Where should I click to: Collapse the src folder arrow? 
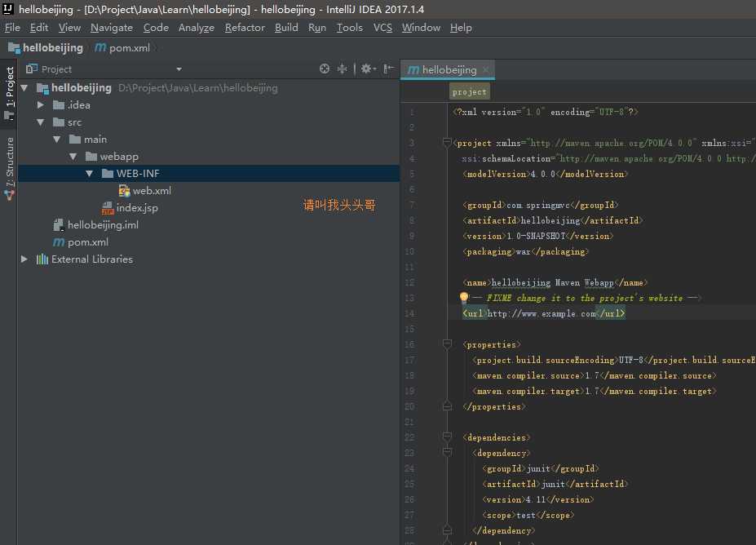click(41, 122)
